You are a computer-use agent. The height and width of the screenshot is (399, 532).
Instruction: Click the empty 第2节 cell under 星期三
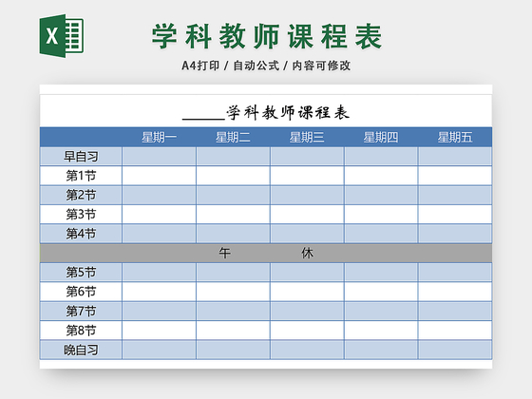(307, 195)
